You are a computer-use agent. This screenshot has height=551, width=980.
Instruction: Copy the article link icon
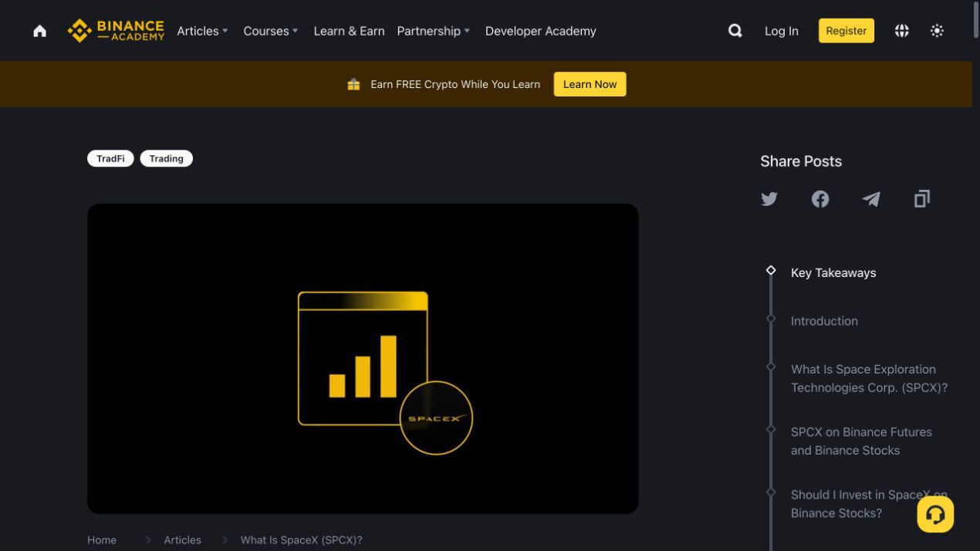point(922,199)
